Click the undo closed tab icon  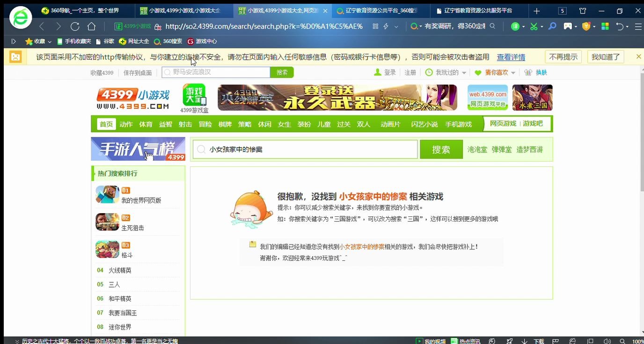[x=620, y=27]
